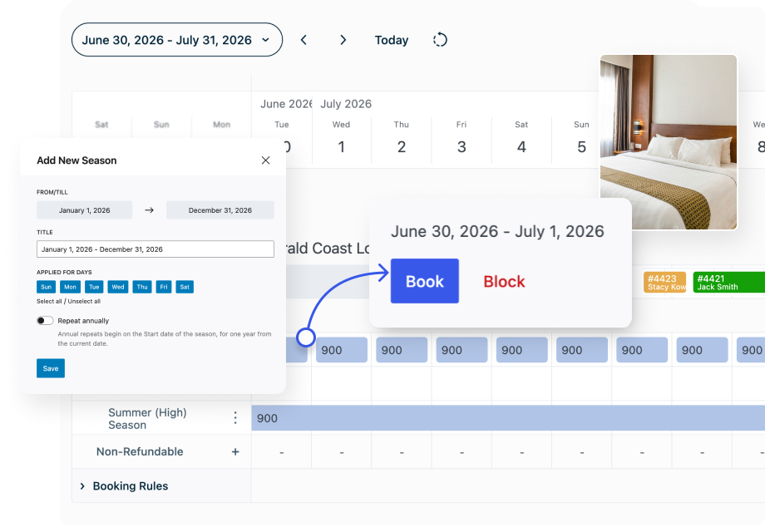Toggle the Sat day chip

(x=185, y=287)
